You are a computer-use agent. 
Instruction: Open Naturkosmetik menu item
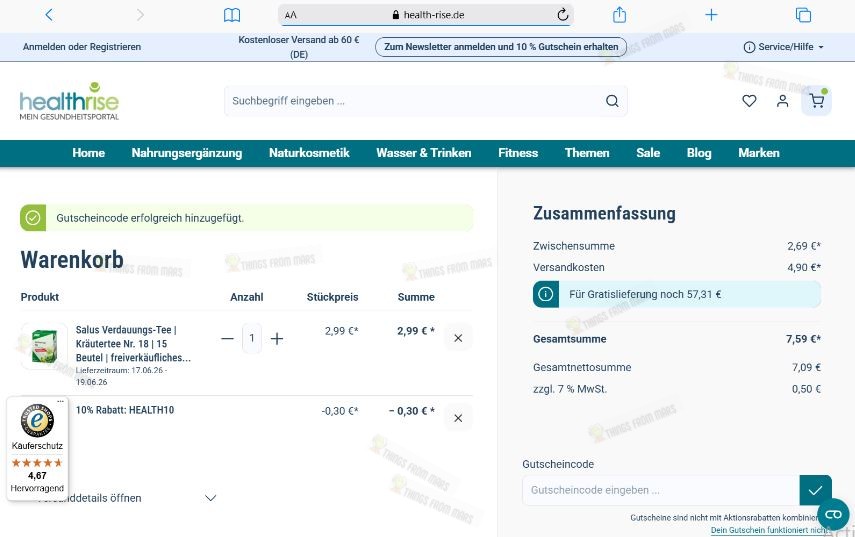pos(309,153)
